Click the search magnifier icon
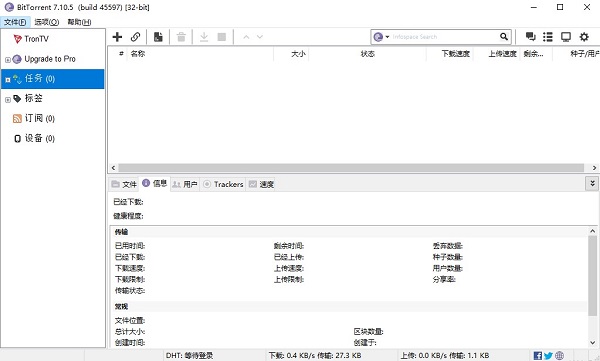The image size is (600, 361). pos(504,37)
